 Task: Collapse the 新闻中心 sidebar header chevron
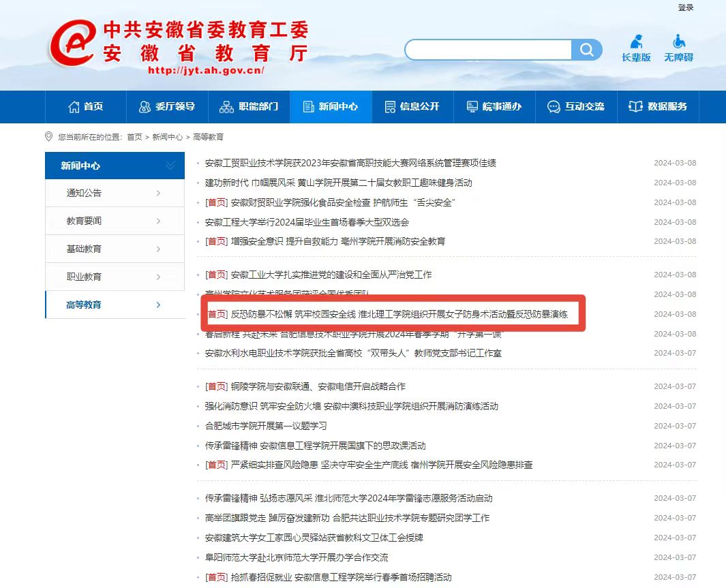170,166
